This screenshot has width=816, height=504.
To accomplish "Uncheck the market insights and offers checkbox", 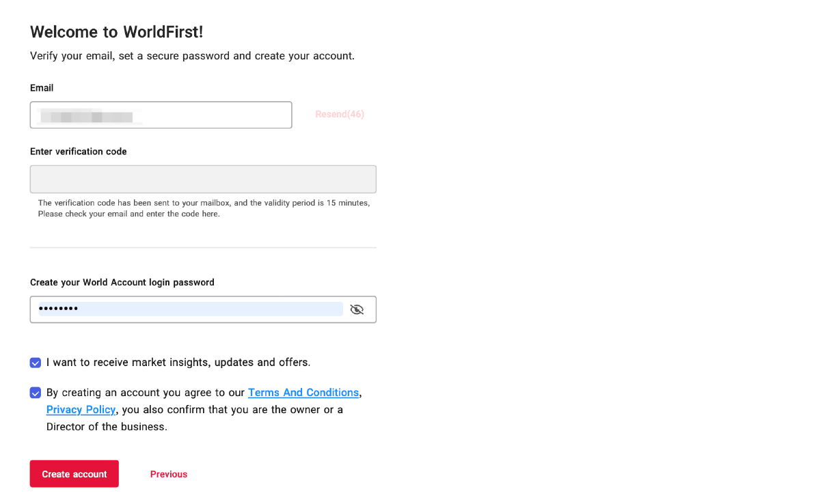I will (x=36, y=363).
